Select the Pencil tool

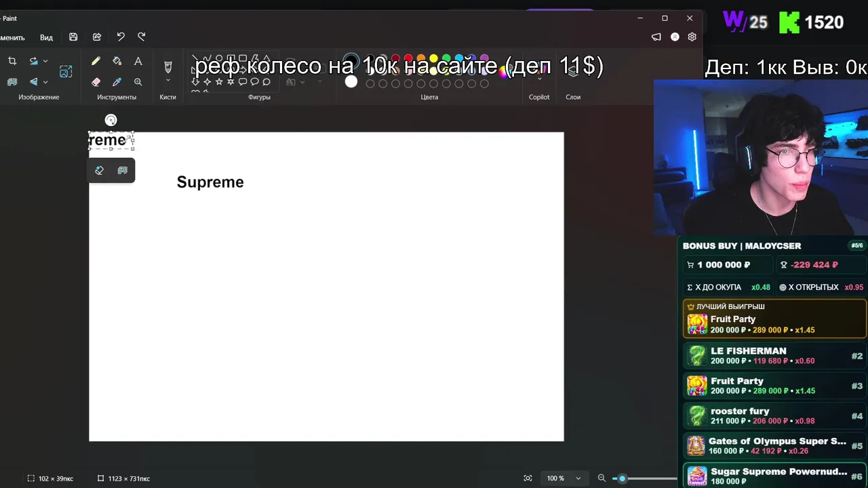coord(96,61)
